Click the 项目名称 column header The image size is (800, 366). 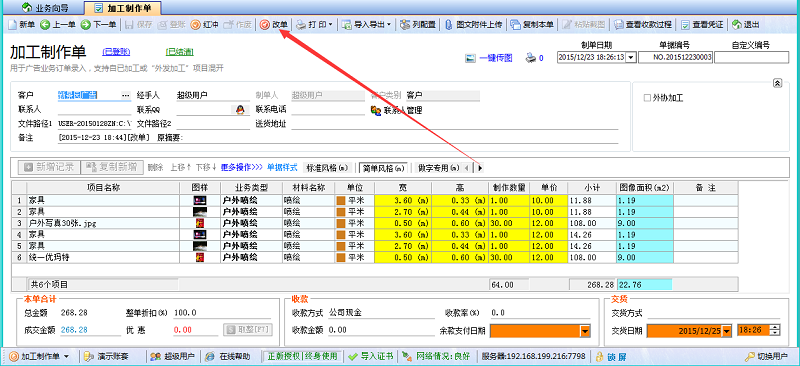pyautogui.click(x=103, y=188)
